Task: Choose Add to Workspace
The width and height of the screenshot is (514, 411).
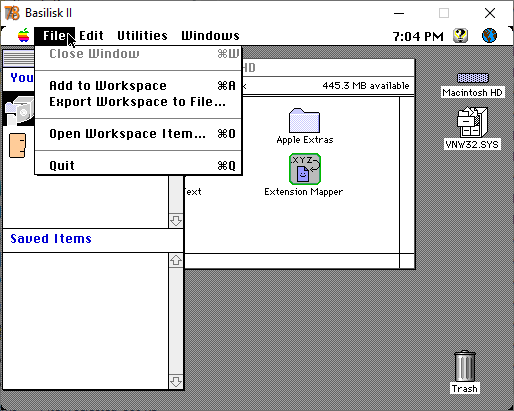Action: [138, 86]
